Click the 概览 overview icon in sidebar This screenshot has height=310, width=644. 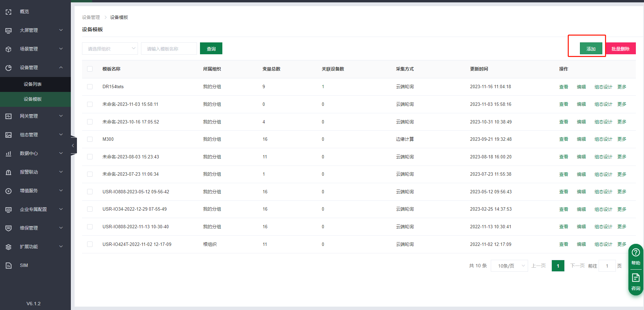click(x=8, y=12)
